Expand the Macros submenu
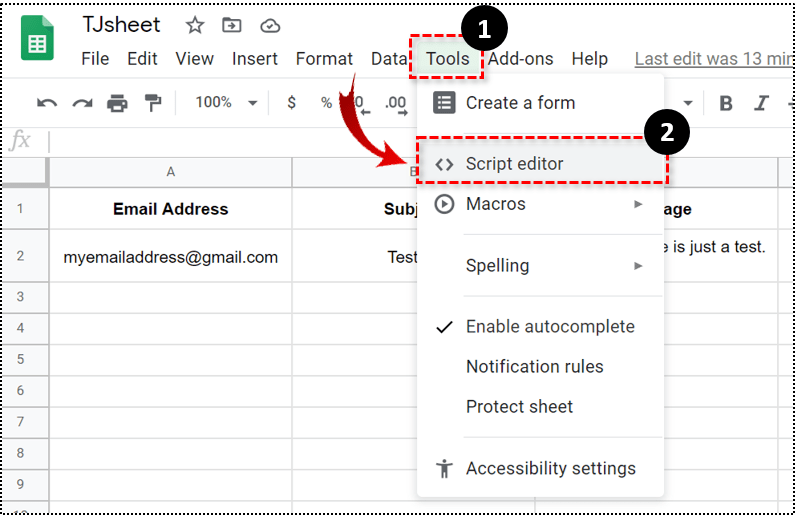795x515 pixels. point(540,204)
